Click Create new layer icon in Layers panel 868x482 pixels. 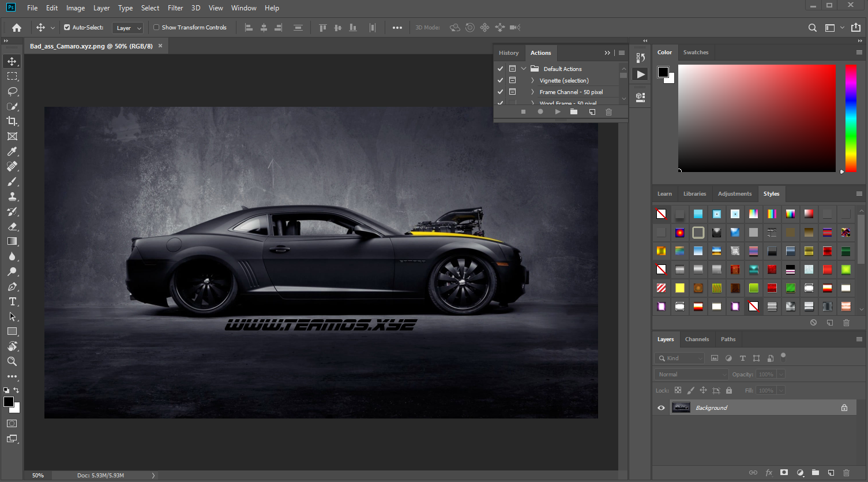pos(831,472)
